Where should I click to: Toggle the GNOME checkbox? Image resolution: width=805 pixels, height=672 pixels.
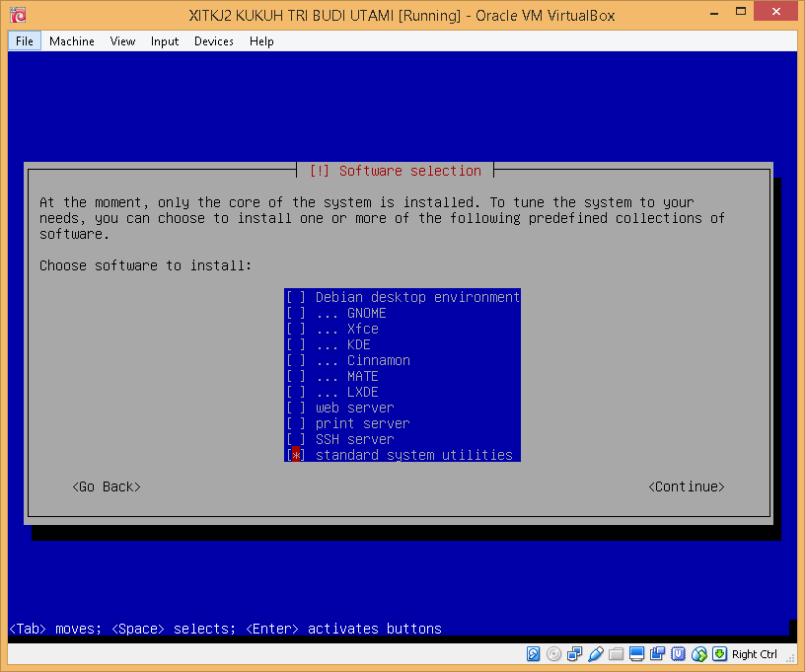[x=296, y=313]
